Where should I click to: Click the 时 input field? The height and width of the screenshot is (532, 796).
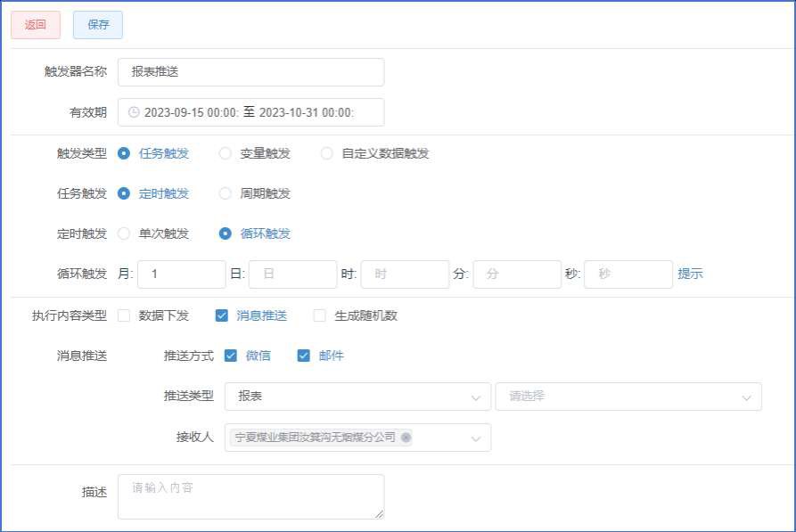point(405,274)
